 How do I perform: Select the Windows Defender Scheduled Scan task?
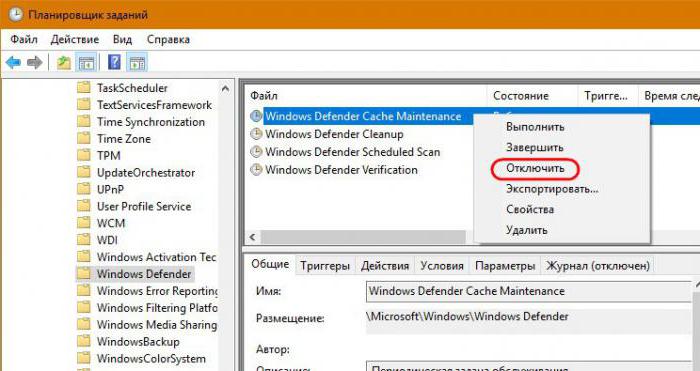pos(352,152)
